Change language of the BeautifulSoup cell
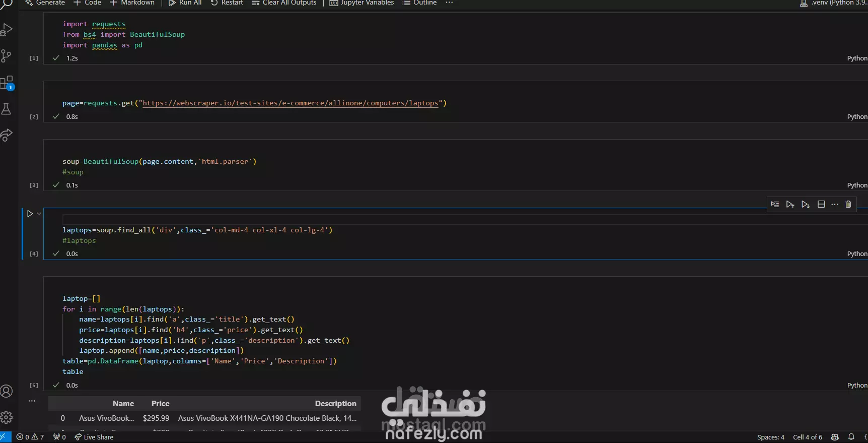This screenshot has width=868, height=443. tap(857, 185)
